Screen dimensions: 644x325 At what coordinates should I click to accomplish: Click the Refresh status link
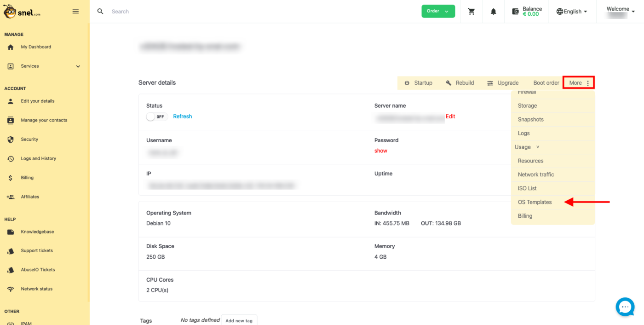click(182, 116)
